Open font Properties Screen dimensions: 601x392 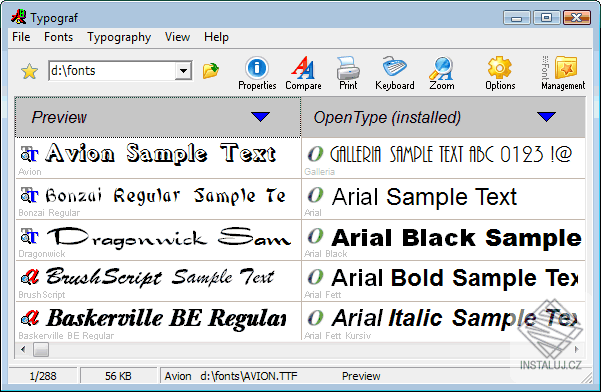pyautogui.click(x=257, y=74)
